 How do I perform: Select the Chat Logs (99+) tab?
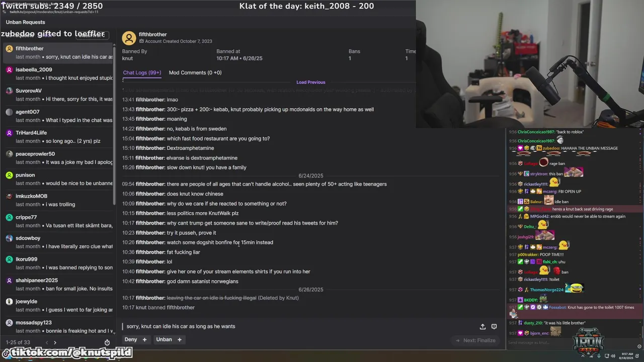click(x=142, y=72)
